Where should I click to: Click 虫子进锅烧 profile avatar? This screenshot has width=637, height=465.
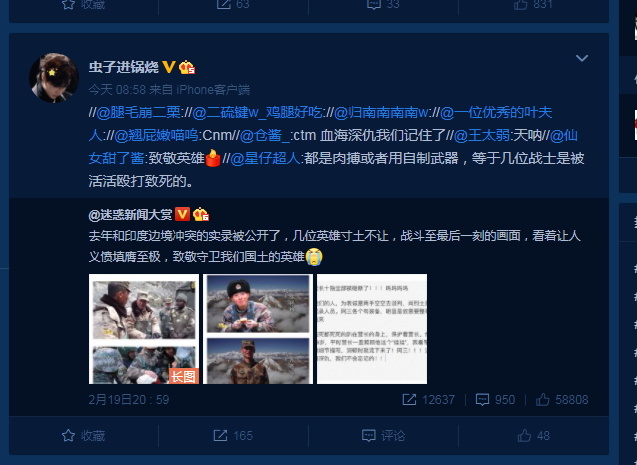54,77
